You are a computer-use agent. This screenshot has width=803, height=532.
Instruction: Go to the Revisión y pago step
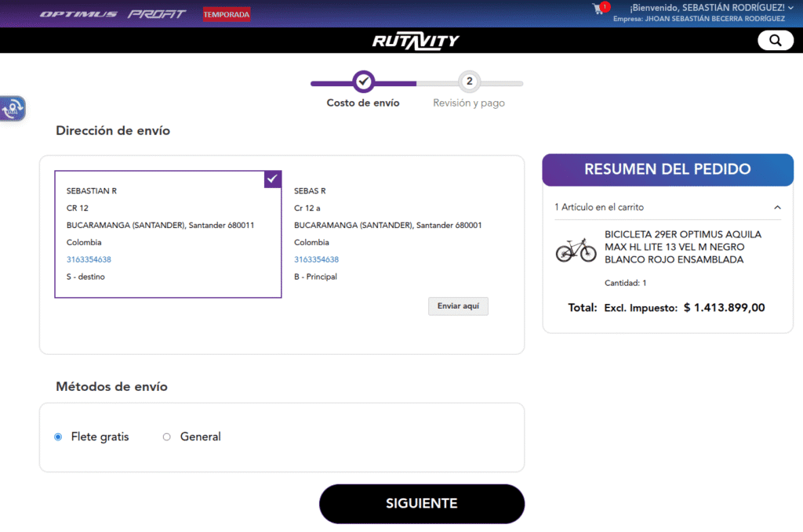coord(469,103)
